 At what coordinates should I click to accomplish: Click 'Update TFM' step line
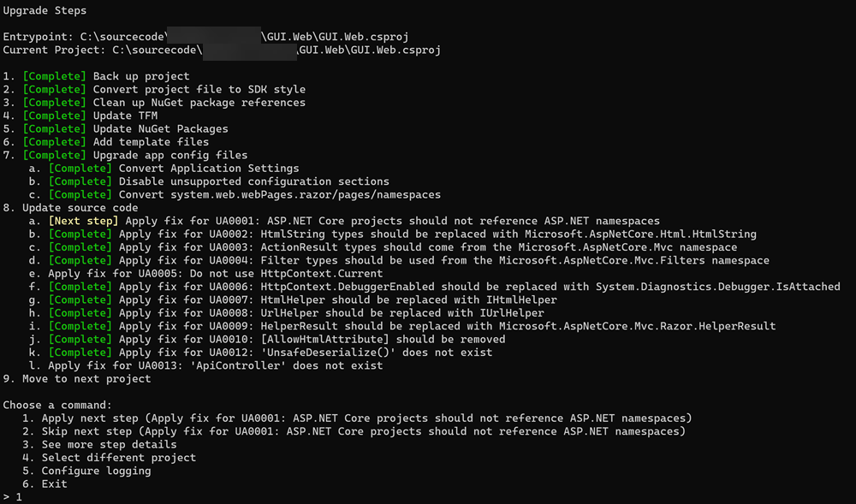(80, 116)
